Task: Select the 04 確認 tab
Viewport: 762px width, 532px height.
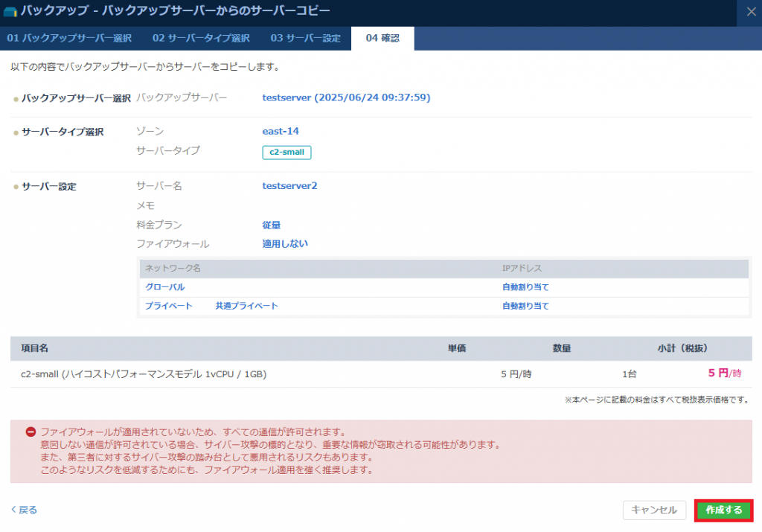Action: (382, 38)
